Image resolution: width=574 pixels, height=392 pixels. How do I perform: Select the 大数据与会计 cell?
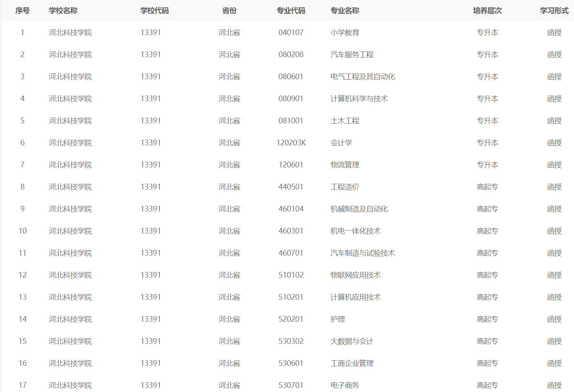pos(352,341)
